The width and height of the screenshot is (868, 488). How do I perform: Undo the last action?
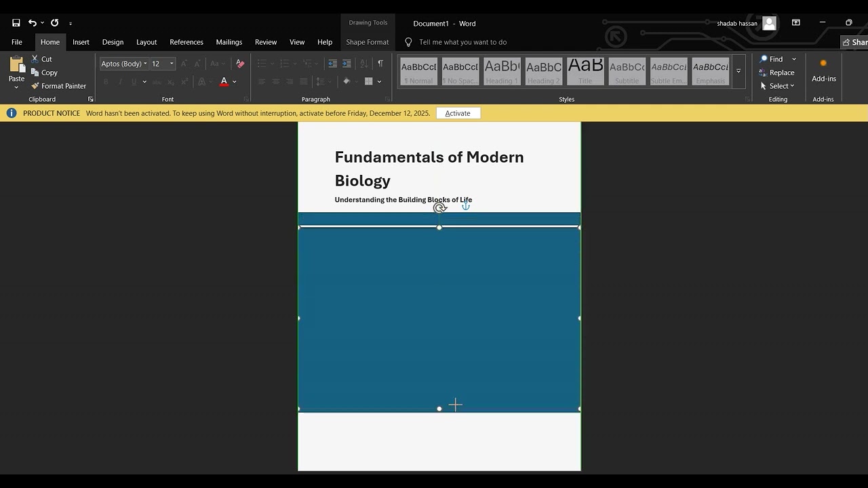[x=32, y=23]
